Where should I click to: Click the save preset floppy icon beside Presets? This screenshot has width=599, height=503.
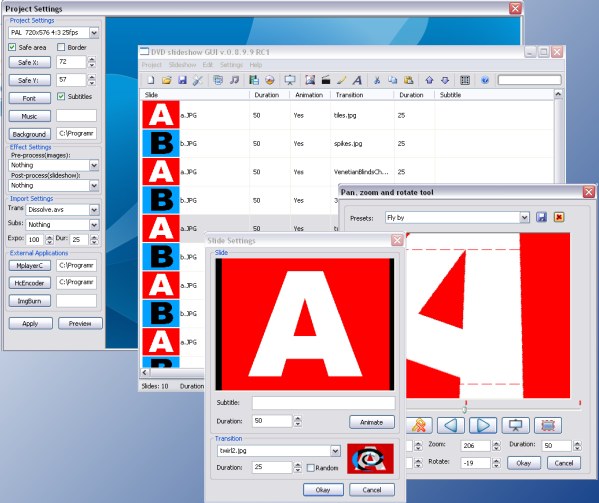[x=541, y=217]
